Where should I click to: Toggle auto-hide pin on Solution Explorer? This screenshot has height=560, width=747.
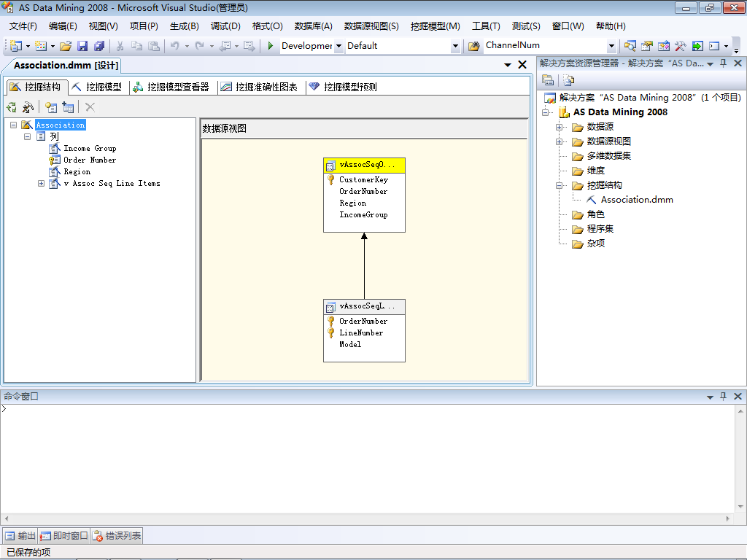point(723,63)
